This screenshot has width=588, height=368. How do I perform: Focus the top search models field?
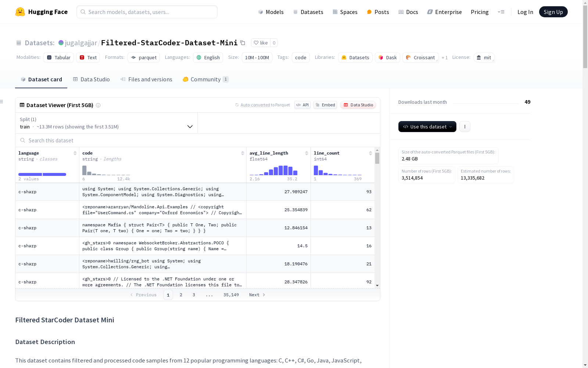147,12
